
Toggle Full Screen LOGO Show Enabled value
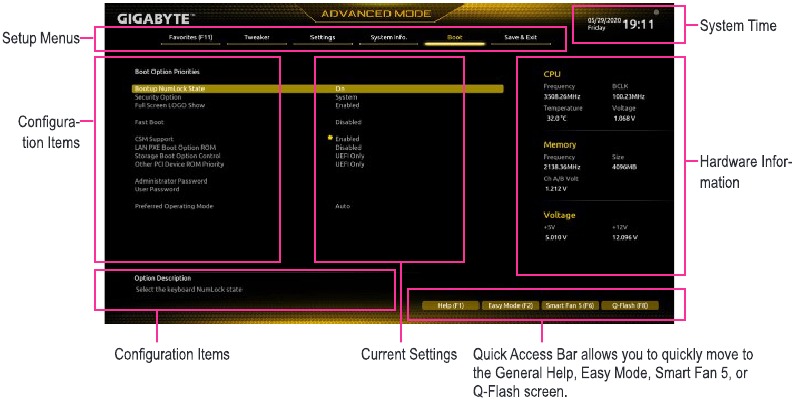tap(347, 105)
